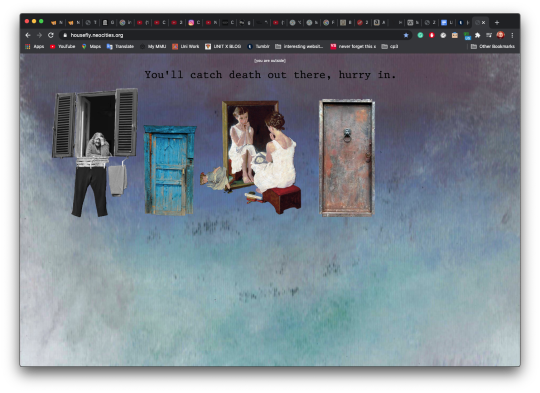Open the My MMU bookmark
The width and height of the screenshot is (540, 393).
pyautogui.click(x=153, y=46)
